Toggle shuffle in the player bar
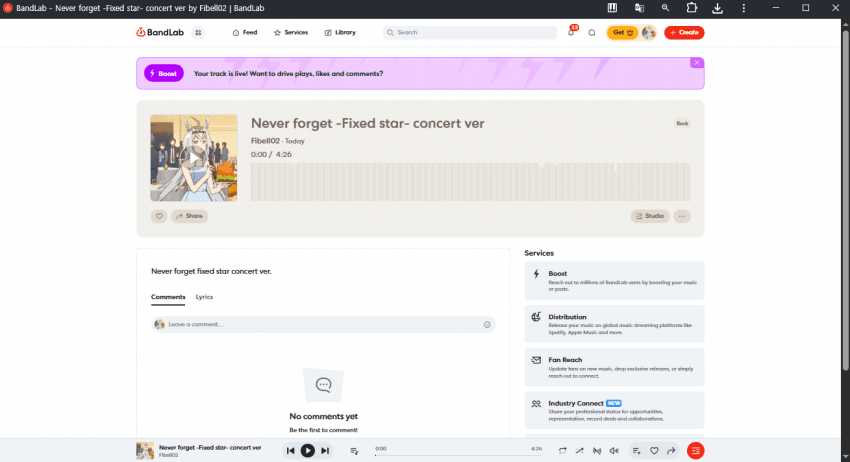850x462 pixels. pyautogui.click(x=579, y=451)
